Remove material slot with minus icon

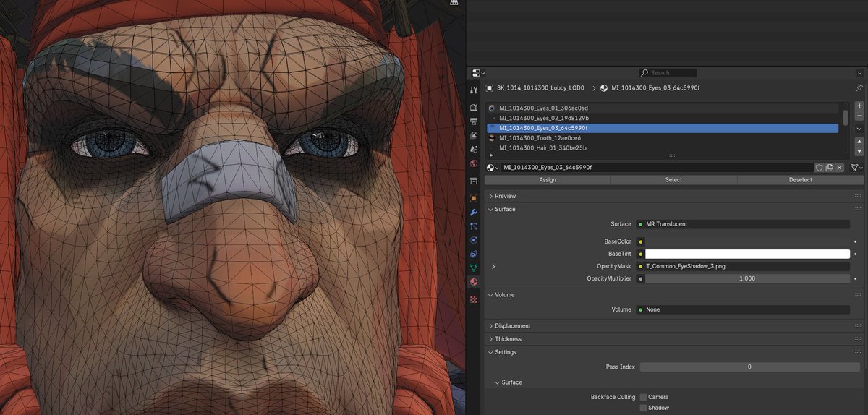tap(859, 116)
